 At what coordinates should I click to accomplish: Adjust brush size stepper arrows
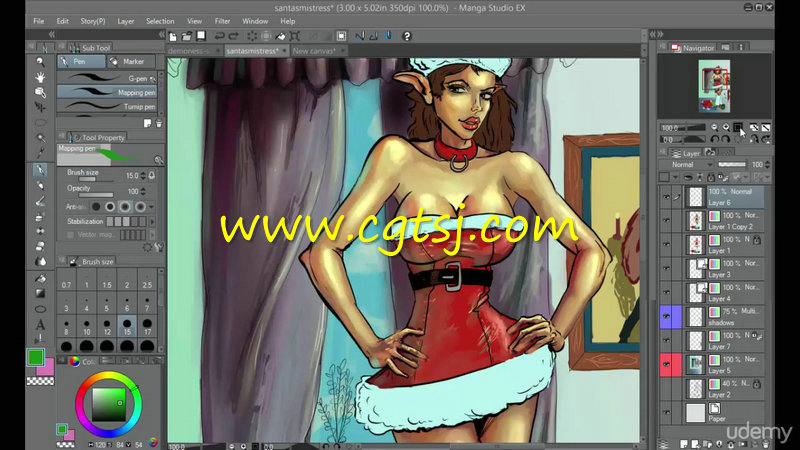pos(143,176)
